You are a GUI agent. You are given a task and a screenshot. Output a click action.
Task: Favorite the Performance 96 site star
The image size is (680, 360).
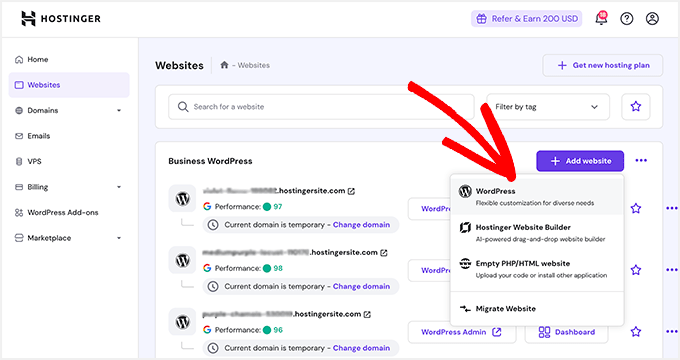tap(636, 332)
